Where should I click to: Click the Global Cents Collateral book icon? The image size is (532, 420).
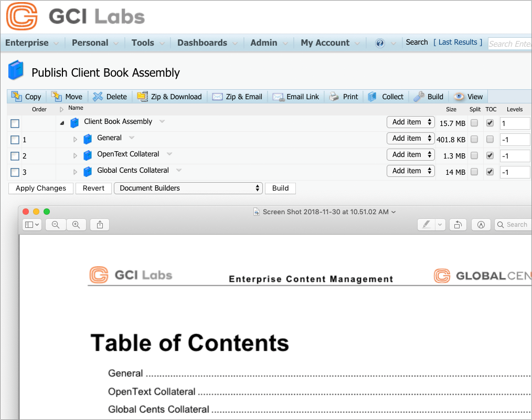[88, 172]
